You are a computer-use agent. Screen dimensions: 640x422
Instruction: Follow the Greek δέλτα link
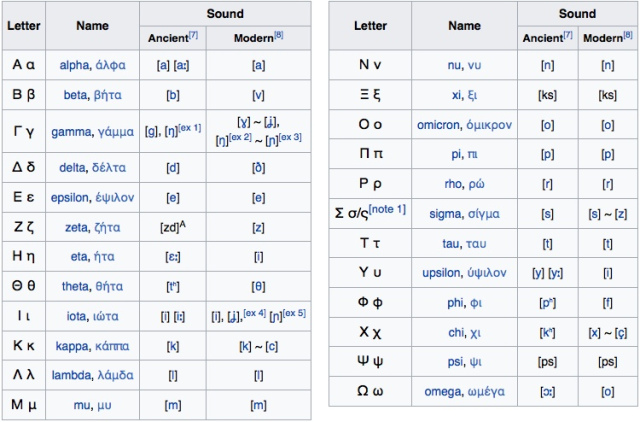point(109,167)
